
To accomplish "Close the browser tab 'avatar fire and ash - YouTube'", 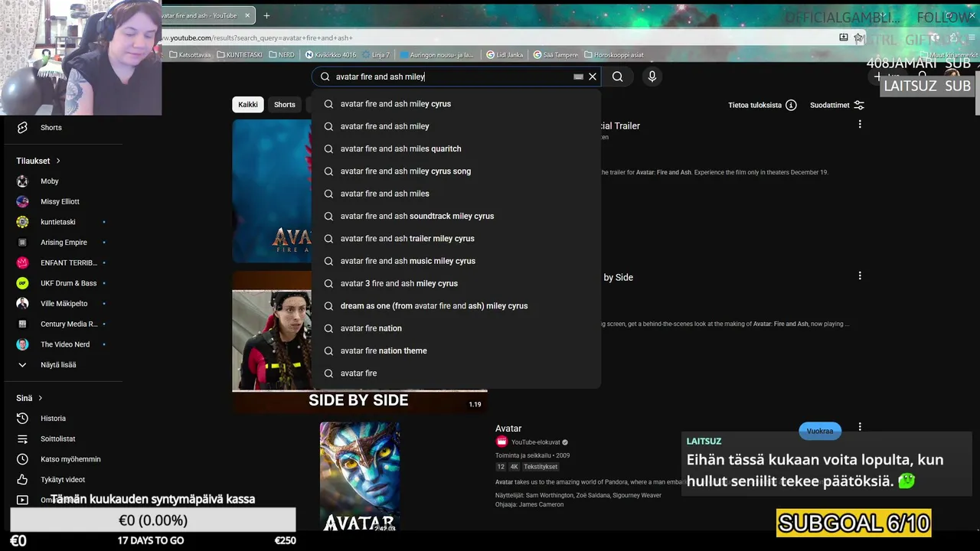I will click(247, 15).
